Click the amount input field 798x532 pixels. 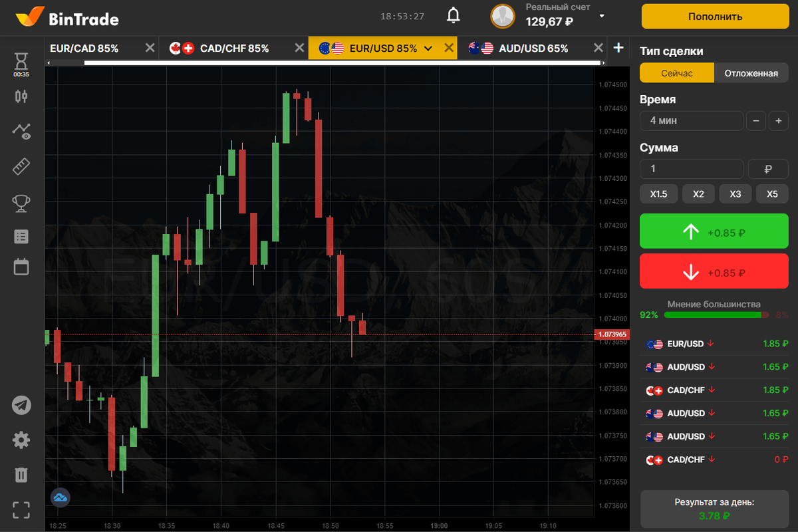click(692, 169)
